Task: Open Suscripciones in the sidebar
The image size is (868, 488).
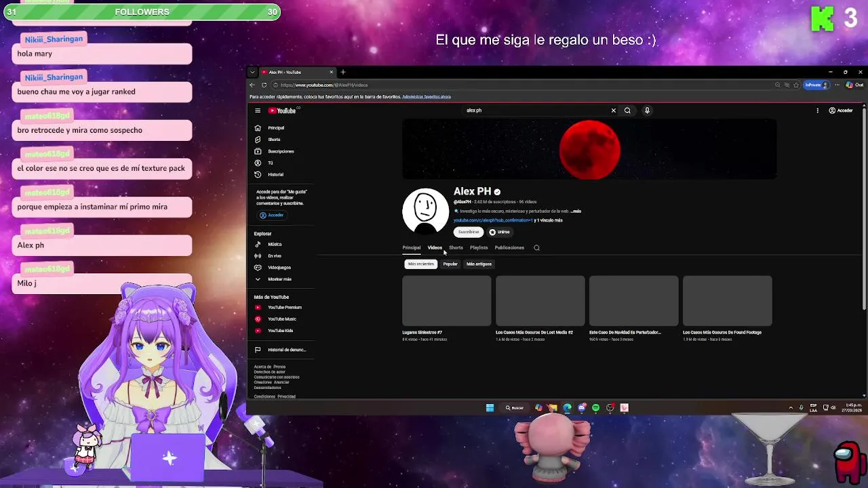Action: pyautogui.click(x=281, y=152)
